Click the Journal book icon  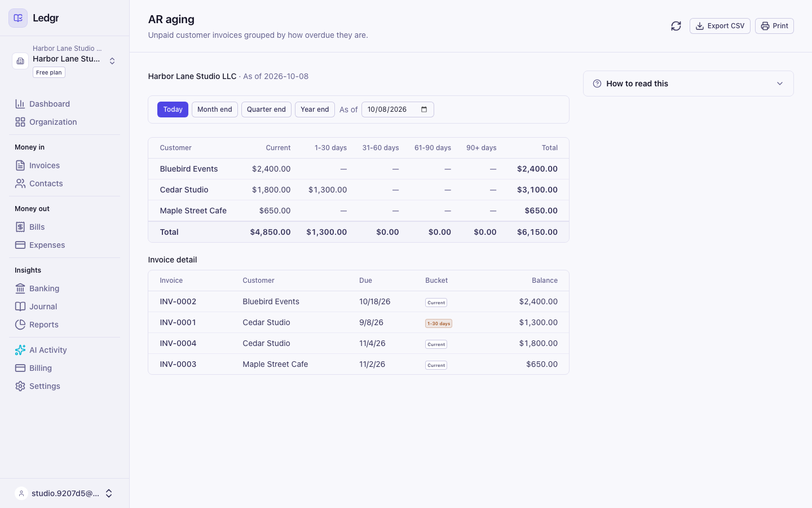20,306
